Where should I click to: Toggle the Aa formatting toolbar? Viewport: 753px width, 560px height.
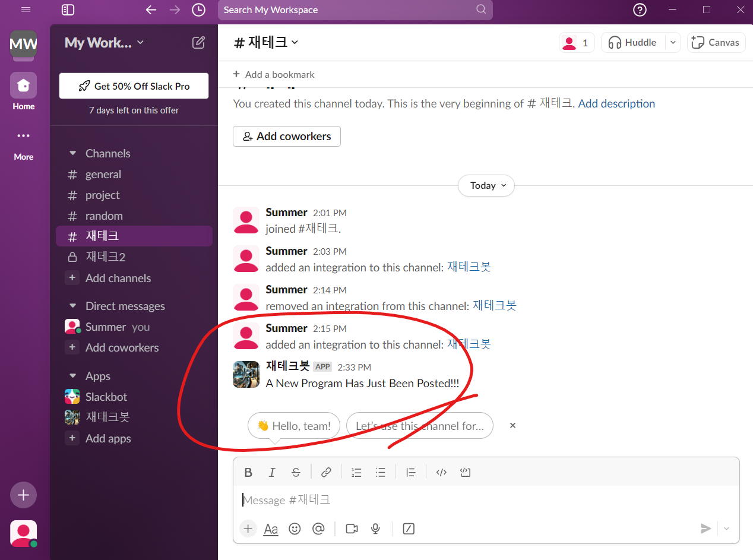[x=271, y=529]
